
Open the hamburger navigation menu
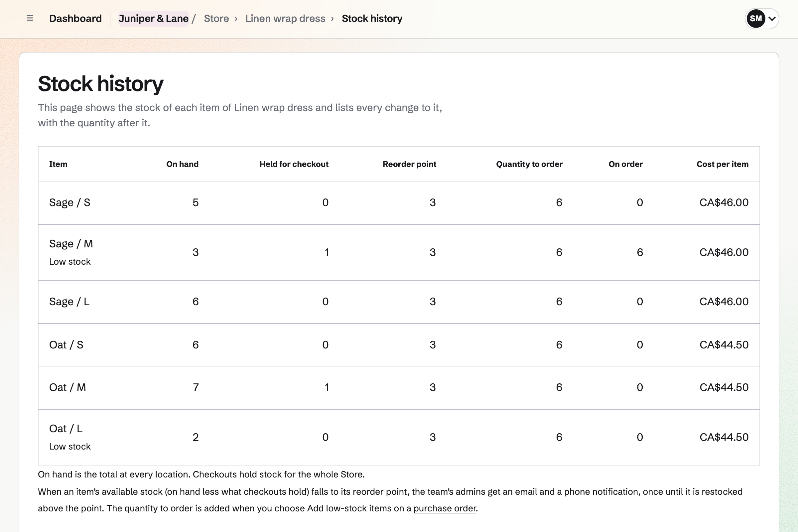coord(30,18)
